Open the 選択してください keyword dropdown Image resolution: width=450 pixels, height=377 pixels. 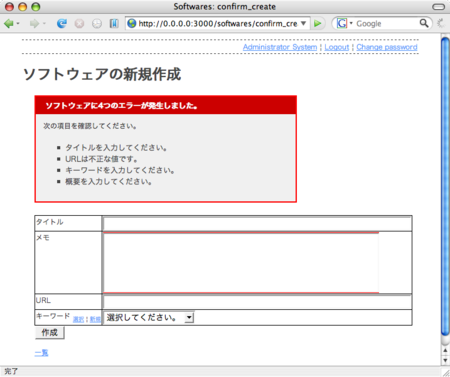pos(149,318)
